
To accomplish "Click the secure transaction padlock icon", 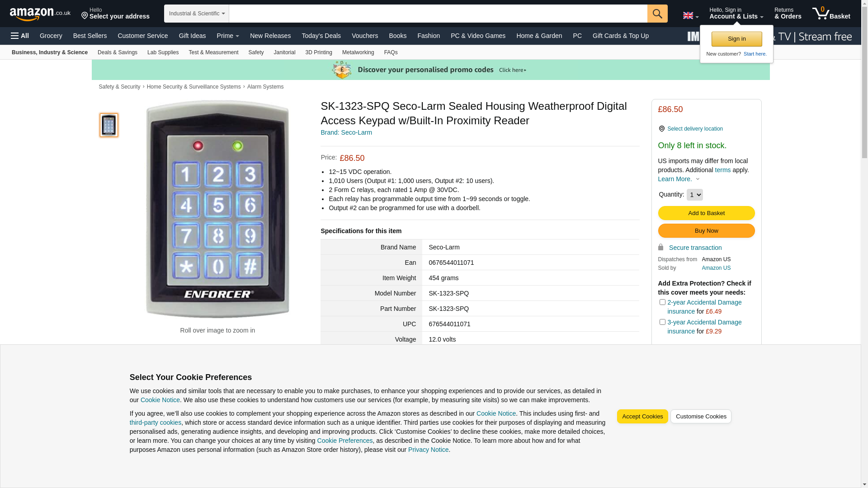I will (x=660, y=247).
